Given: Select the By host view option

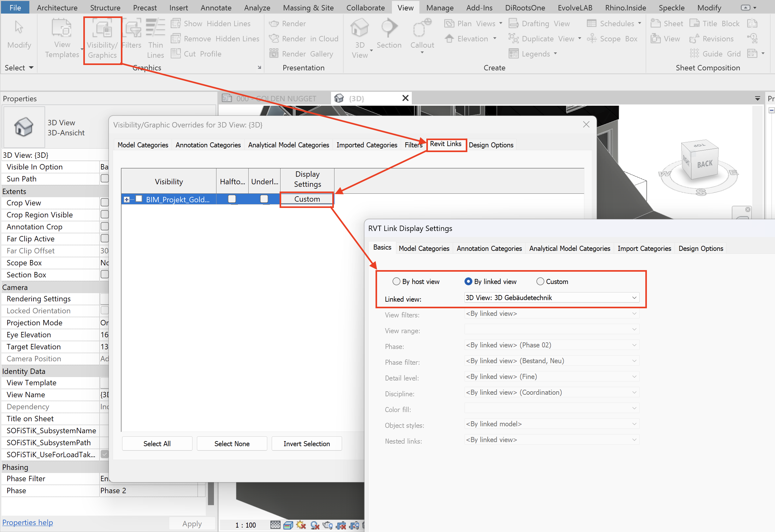Looking at the screenshot, I should [396, 281].
